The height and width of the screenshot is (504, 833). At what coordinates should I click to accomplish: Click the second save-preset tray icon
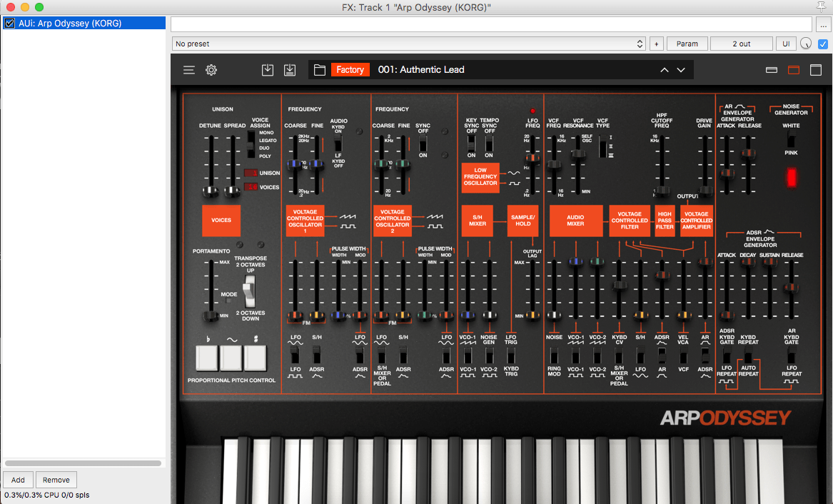click(x=290, y=70)
